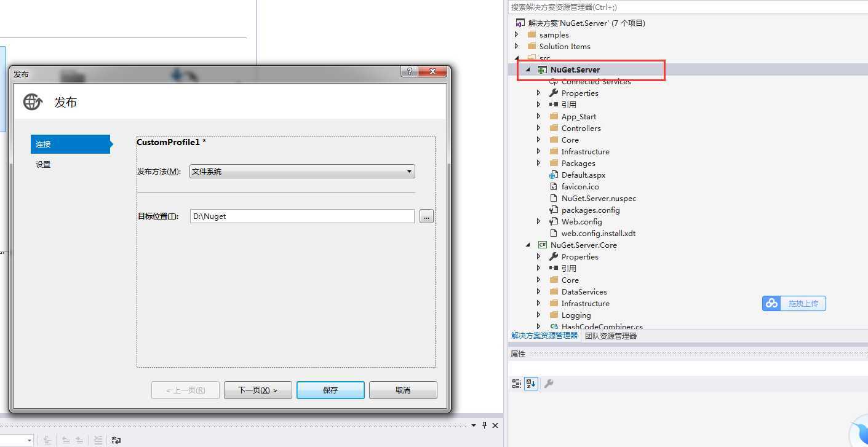This screenshot has width=868, height=447.
Task: Click the pin icon on bottom panel
Action: click(484, 425)
